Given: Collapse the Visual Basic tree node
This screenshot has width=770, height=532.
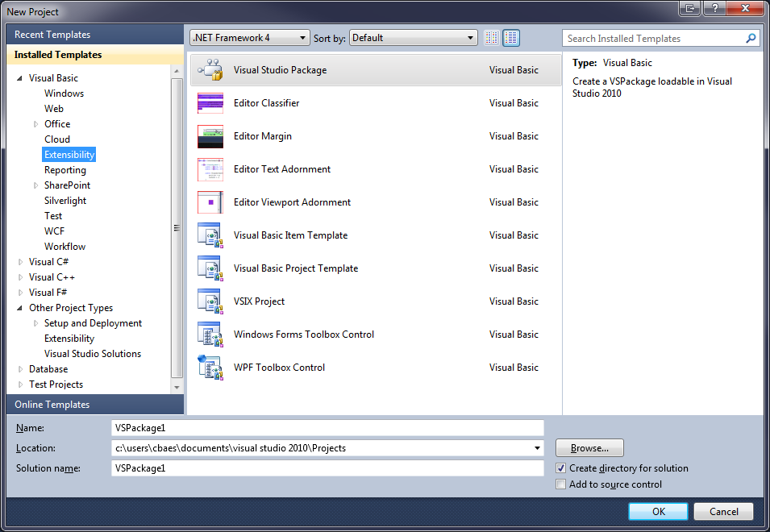Looking at the screenshot, I should (x=19, y=78).
